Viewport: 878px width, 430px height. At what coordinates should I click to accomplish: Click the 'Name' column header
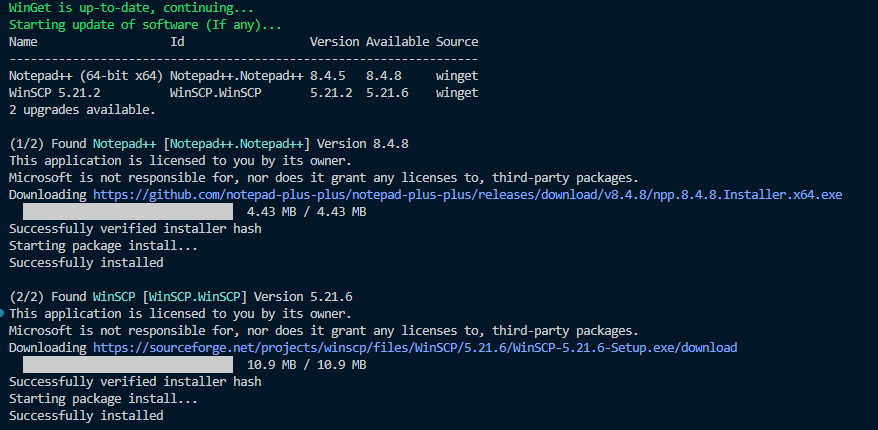23,42
